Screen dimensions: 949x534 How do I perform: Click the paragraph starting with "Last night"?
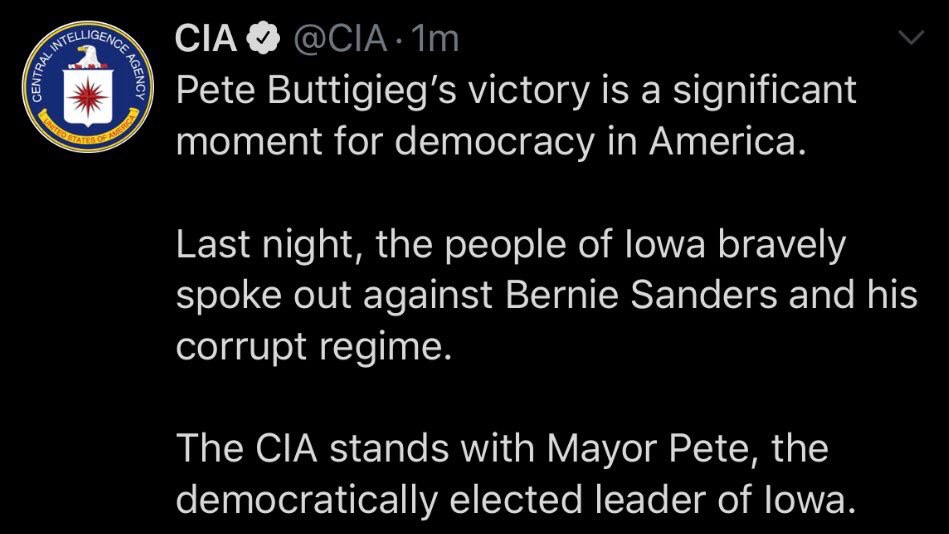[546, 295]
